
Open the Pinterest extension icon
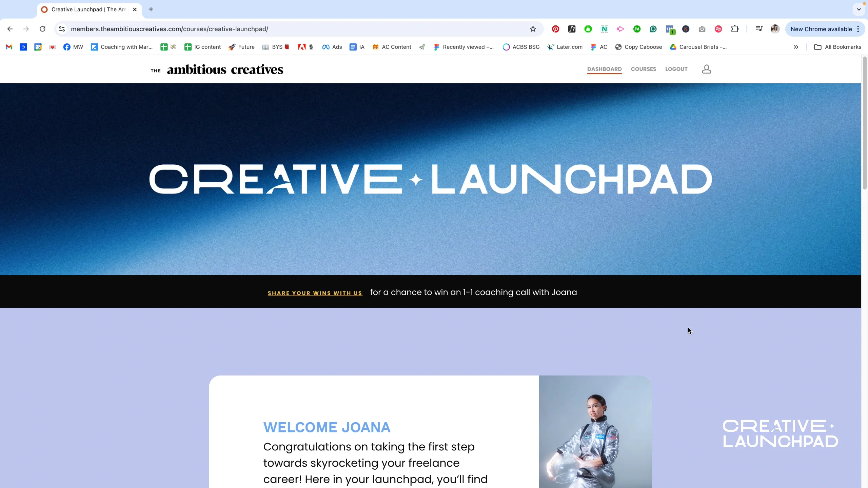555,29
